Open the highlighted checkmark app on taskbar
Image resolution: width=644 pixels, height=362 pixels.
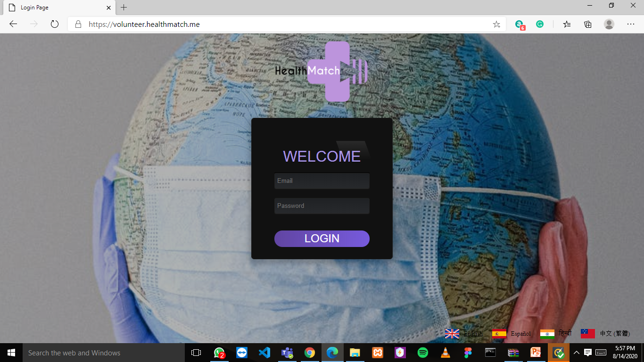click(559, 353)
